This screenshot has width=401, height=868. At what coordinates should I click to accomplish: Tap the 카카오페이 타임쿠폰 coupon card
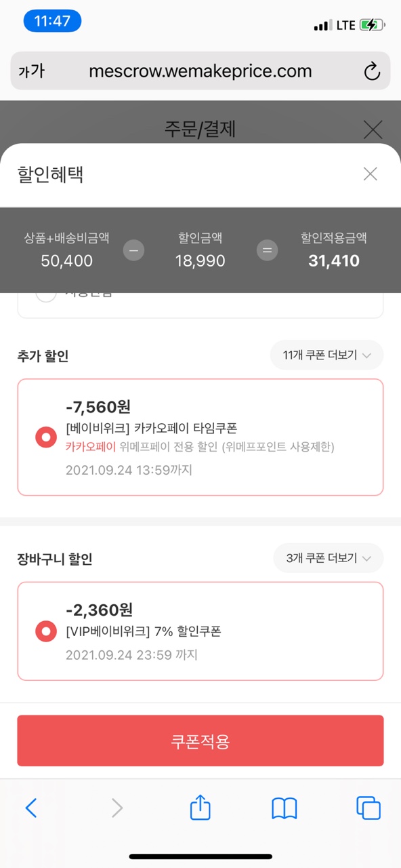pyautogui.click(x=200, y=437)
